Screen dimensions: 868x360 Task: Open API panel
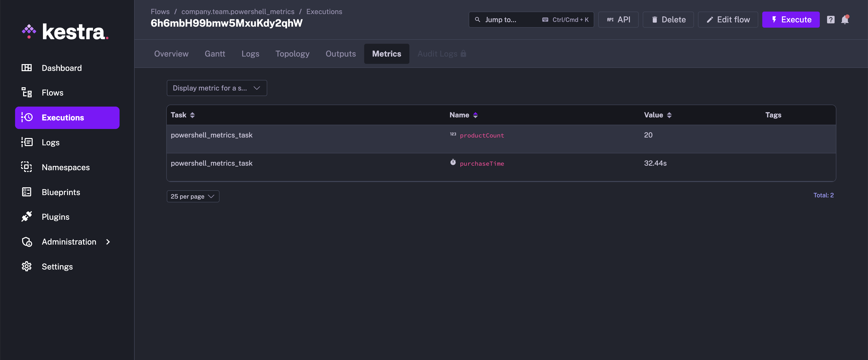pos(619,19)
